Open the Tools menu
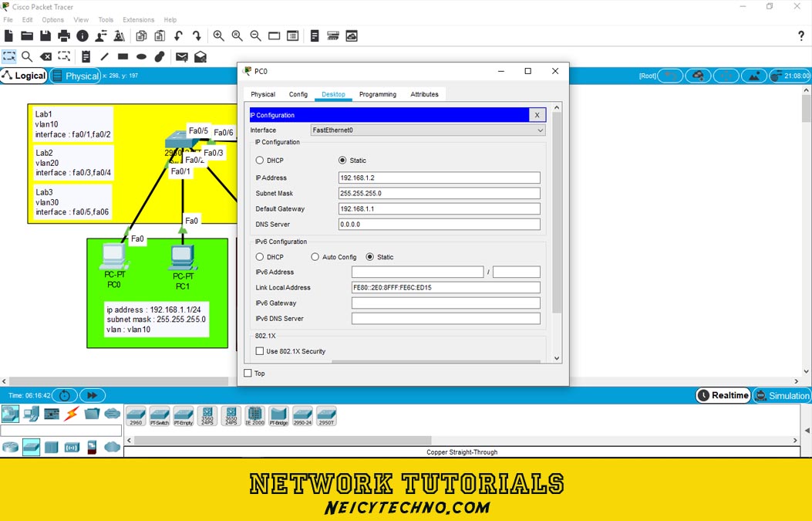This screenshot has height=521, width=812. tap(106, 20)
